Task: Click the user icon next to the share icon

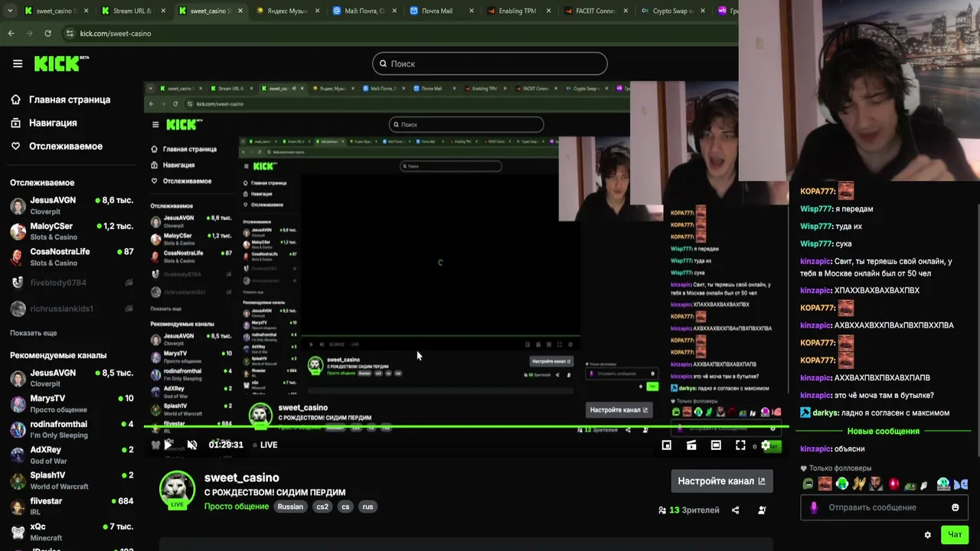Action: [762, 510]
